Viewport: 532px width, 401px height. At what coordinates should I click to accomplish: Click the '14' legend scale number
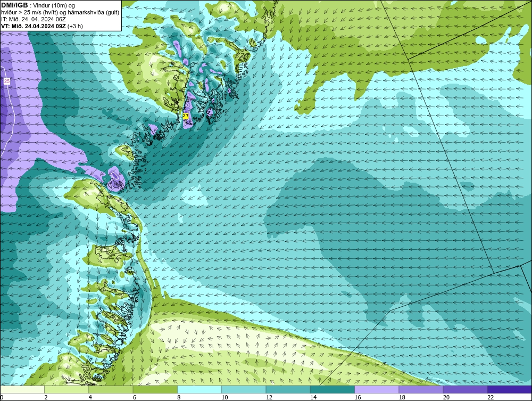point(313,398)
